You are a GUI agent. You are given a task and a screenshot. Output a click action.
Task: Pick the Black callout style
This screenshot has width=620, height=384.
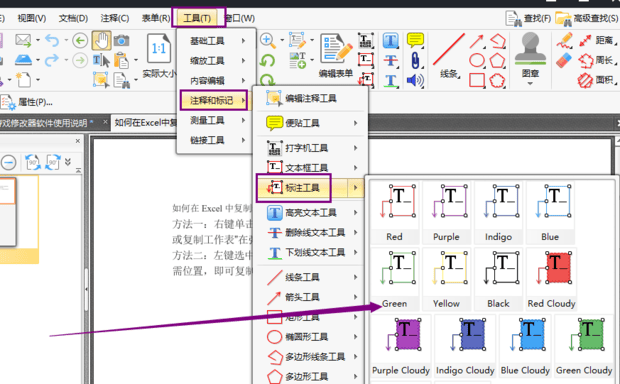(498, 279)
